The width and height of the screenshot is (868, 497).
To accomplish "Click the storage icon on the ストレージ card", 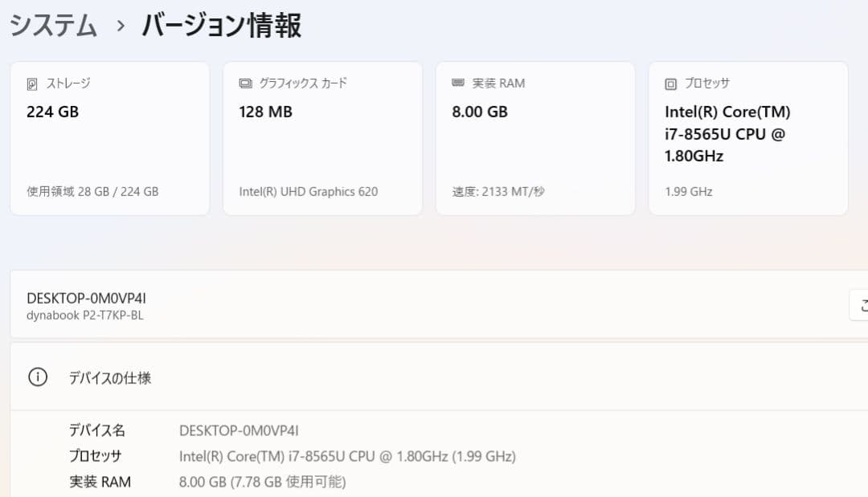I will 32,82.
